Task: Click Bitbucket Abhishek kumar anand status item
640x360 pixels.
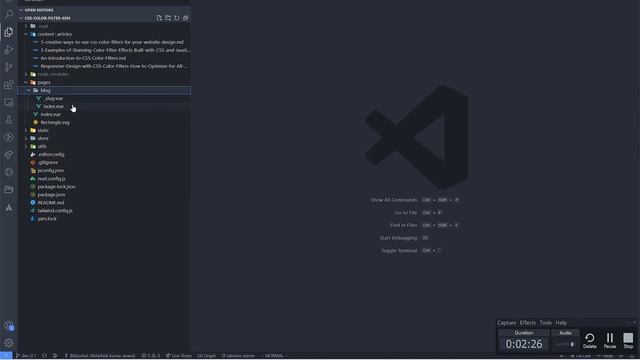Action: click(x=100, y=356)
